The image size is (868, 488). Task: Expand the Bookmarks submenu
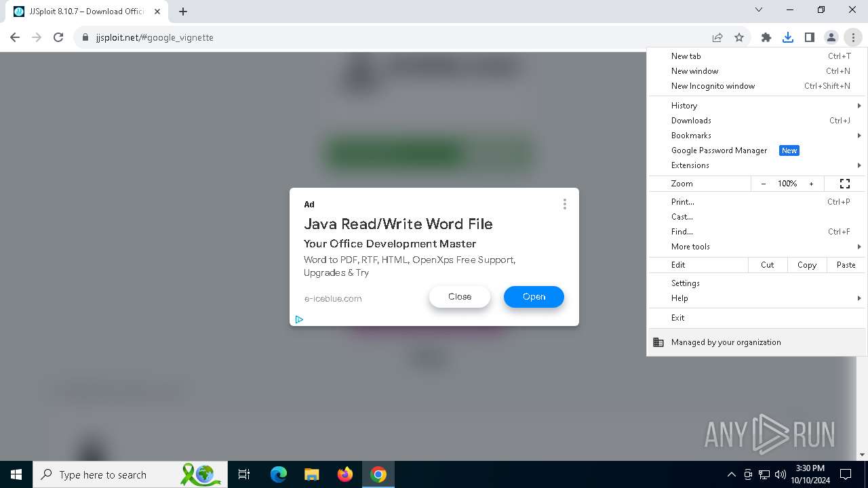(x=757, y=136)
